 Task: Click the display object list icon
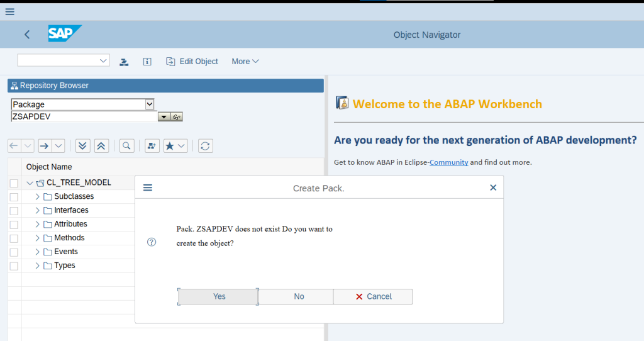click(152, 146)
